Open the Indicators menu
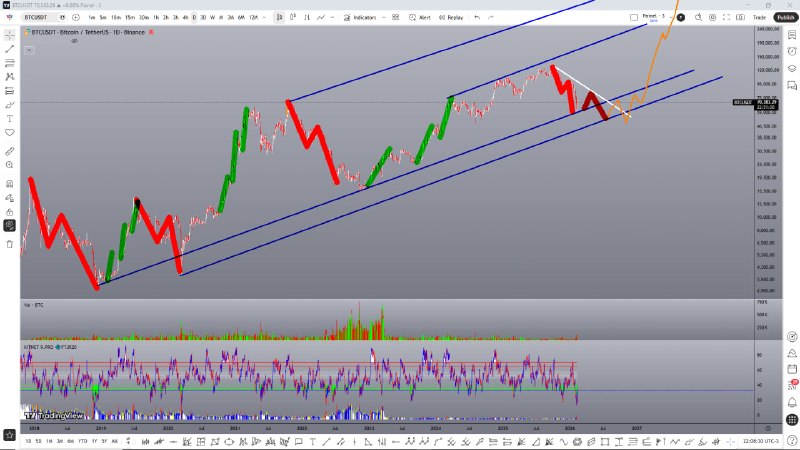 (364, 17)
